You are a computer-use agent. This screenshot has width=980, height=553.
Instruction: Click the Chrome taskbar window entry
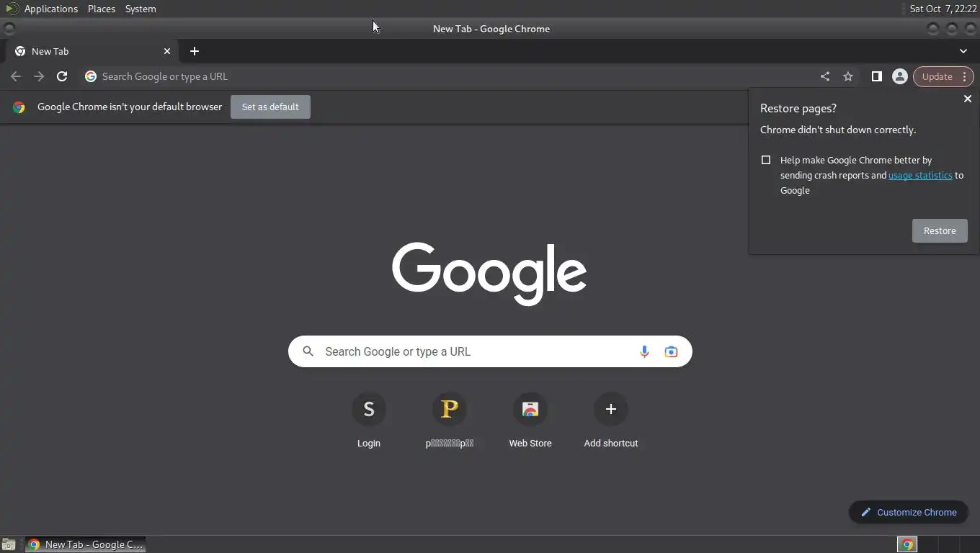point(86,544)
